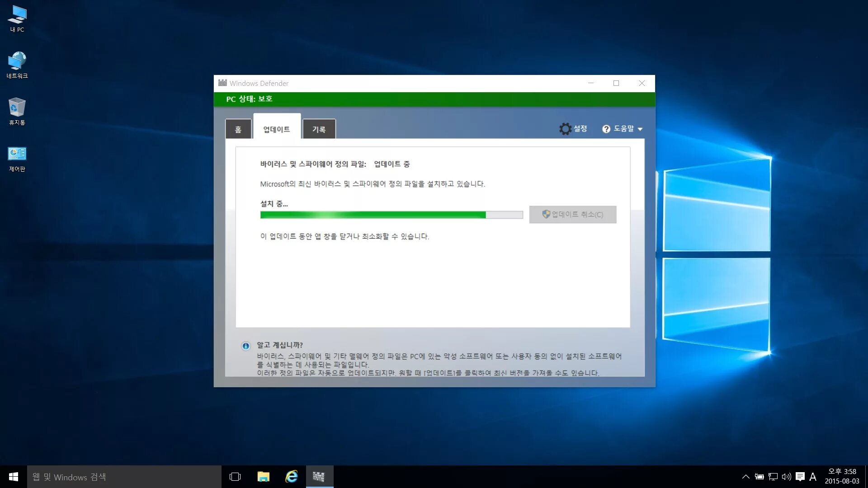The width and height of the screenshot is (868, 488).
Task: Open the 휴지통 recycle bin
Action: [x=17, y=108]
